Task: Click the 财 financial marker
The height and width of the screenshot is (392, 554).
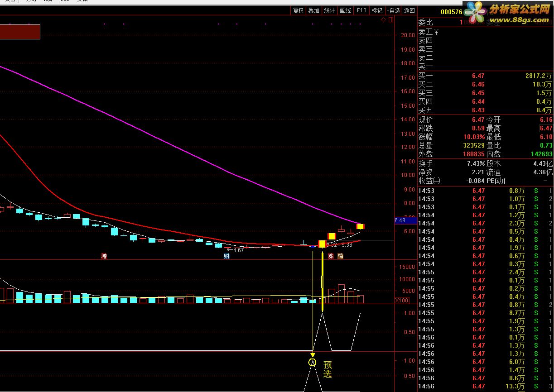Action: pyautogui.click(x=226, y=256)
